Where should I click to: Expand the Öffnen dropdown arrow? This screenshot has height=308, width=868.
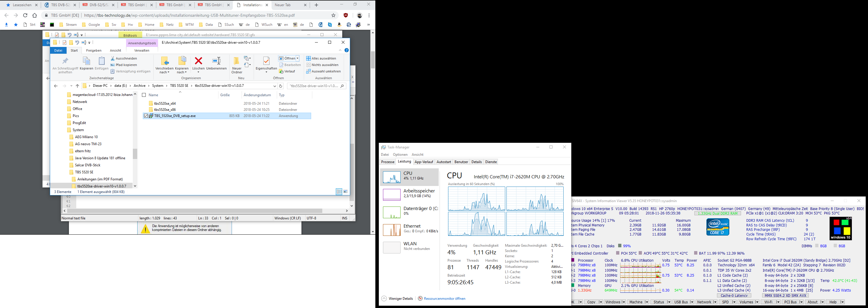click(x=298, y=58)
